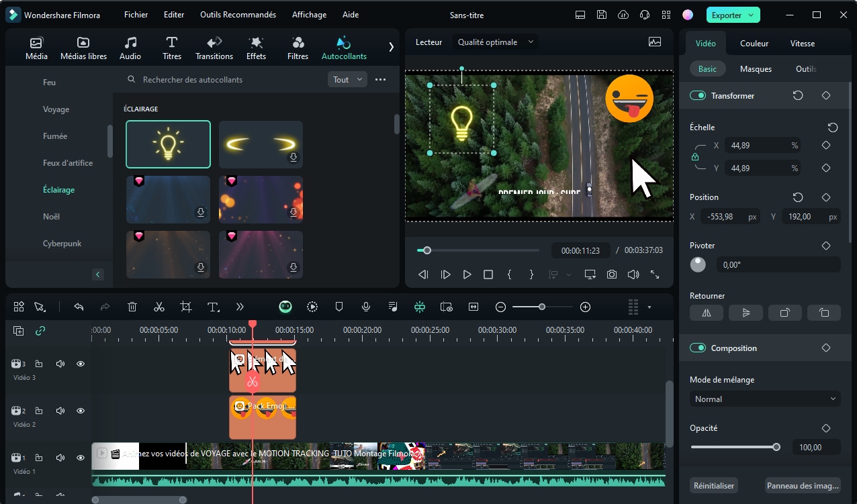Viewport: 857px width, 504px height.
Task: Collapse the category sidebar arrow
Action: (98, 274)
